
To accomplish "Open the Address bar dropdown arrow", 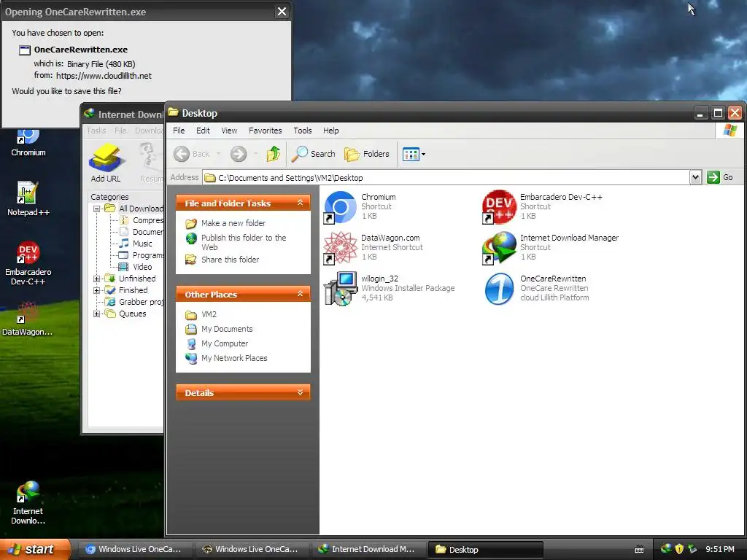I will 695,178.
